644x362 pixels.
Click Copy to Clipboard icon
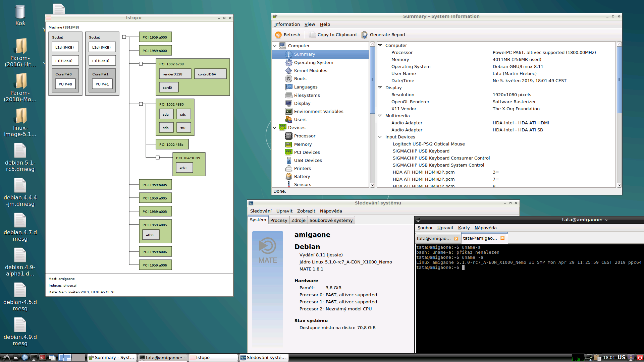pos(312,35)
